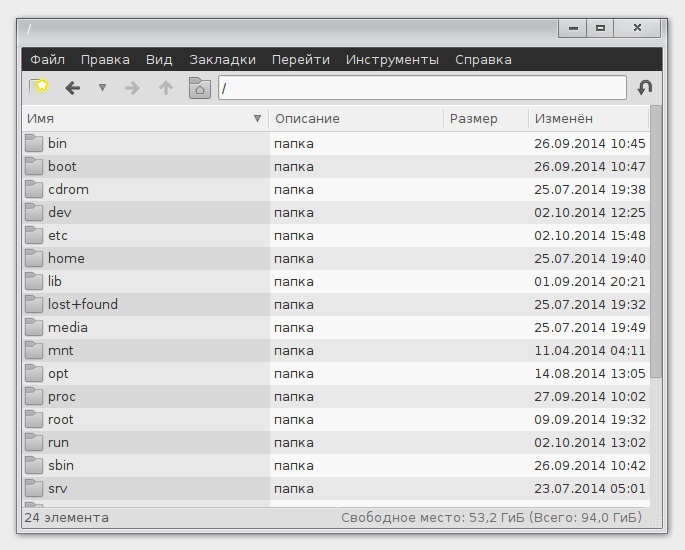Click the 'Свободное место' status bar text
The width and height of the screenshot is (685, 550).
(x=491, y=518)
